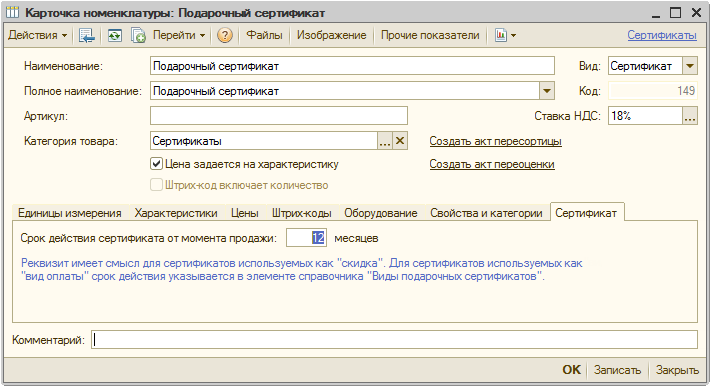The height and width of the screenshot is (386, 710).
Task: Click the green reread refresh icon
Action: click(115, 35)
